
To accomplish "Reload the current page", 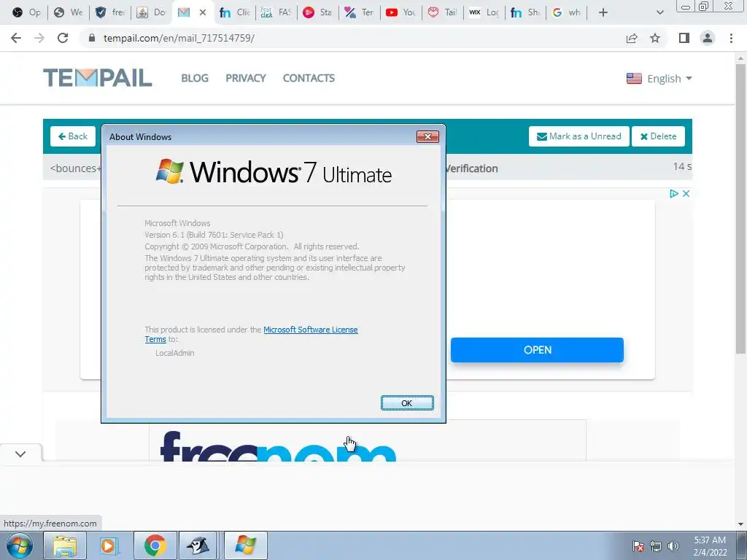I will 63,38.
